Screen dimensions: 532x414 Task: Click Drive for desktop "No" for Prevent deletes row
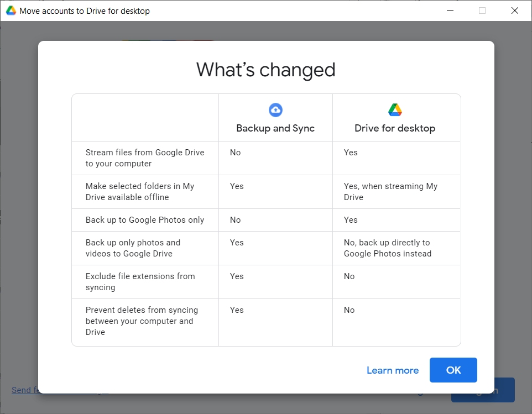(x=349, y=310)
